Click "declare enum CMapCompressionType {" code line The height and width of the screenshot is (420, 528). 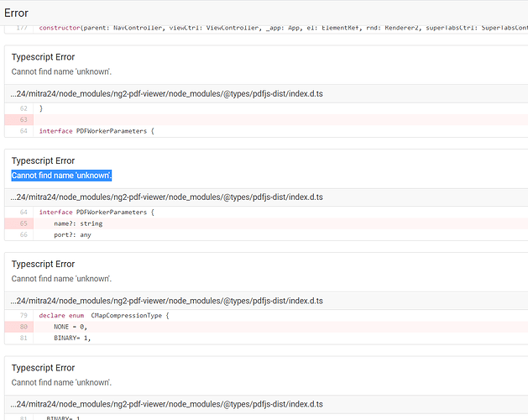coord(104,316)
